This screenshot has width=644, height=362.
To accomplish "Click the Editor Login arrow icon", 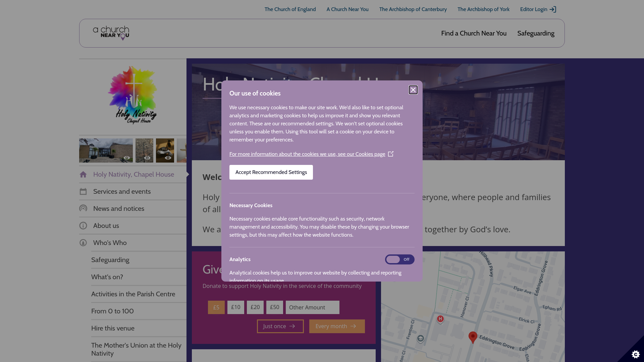I will pyautogui.click(x=553, y=9).
